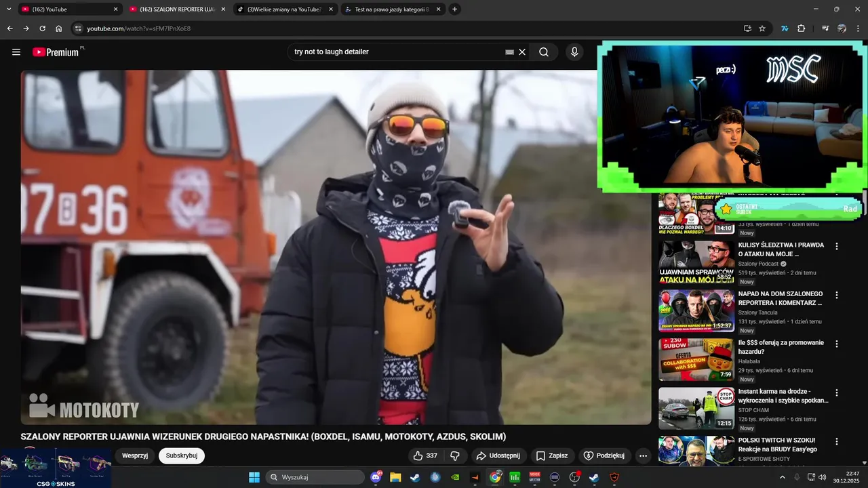
Task: Click the 14:10 Boxdel thumbnail
Action: pyautogui.click(x=696, y=214)
